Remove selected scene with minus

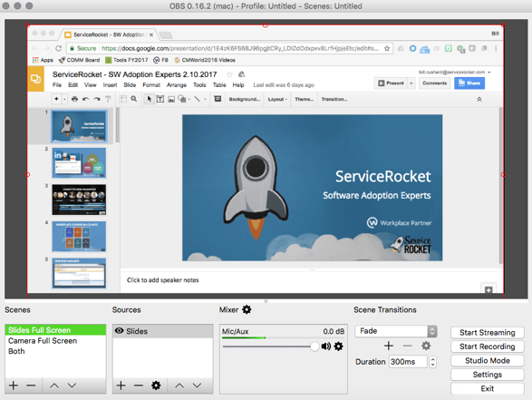point(31,385)
